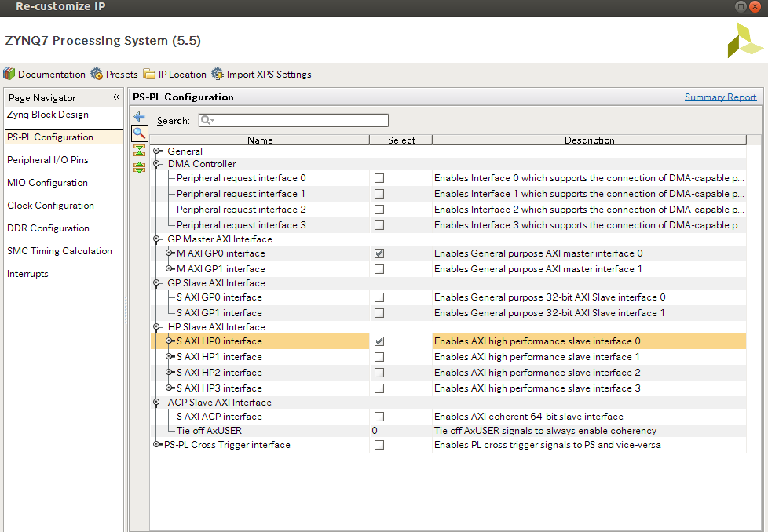
Task: Enable Peripheral request interface 1 checkbox
Action: click(x=379, y=194)
